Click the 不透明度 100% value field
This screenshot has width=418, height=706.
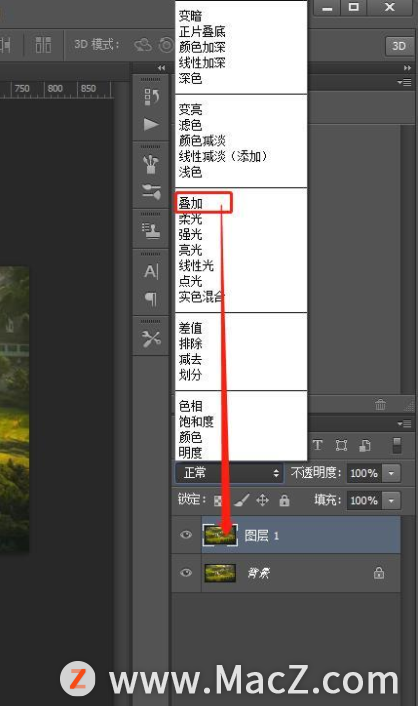(x=364, y=473)
